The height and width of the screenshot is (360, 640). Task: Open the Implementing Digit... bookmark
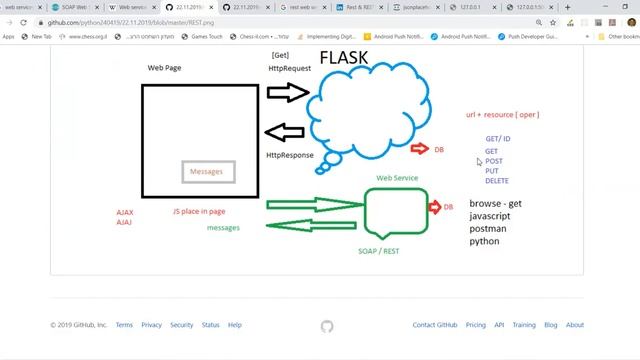(x=327, y=37)
